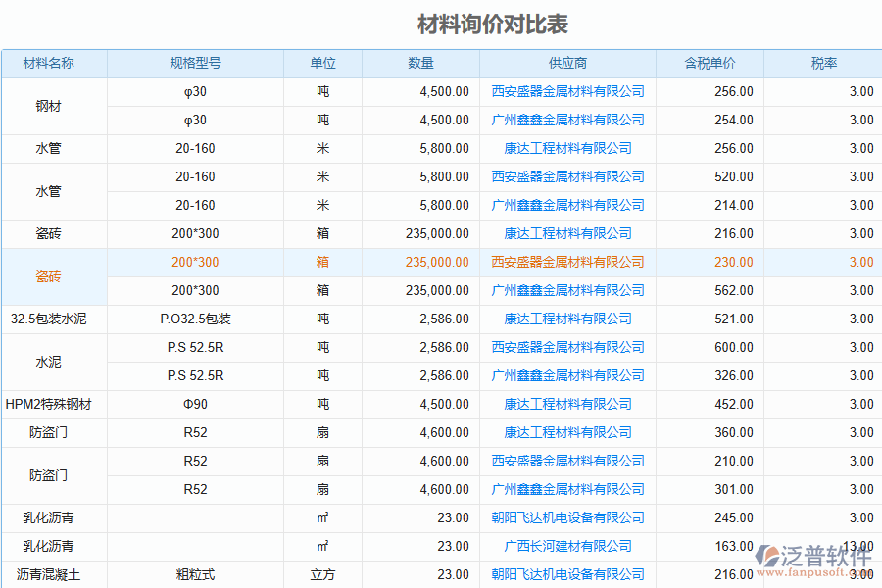Select the 数量 column header

click(x=419, y=62)
